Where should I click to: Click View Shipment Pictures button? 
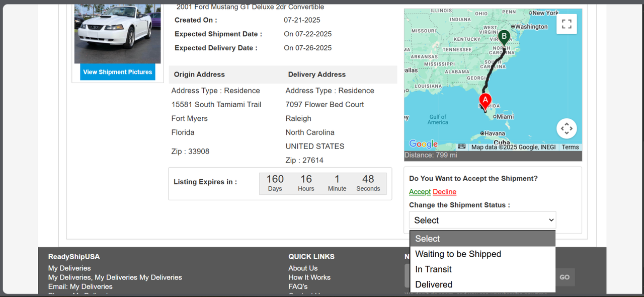click(118, 72)
